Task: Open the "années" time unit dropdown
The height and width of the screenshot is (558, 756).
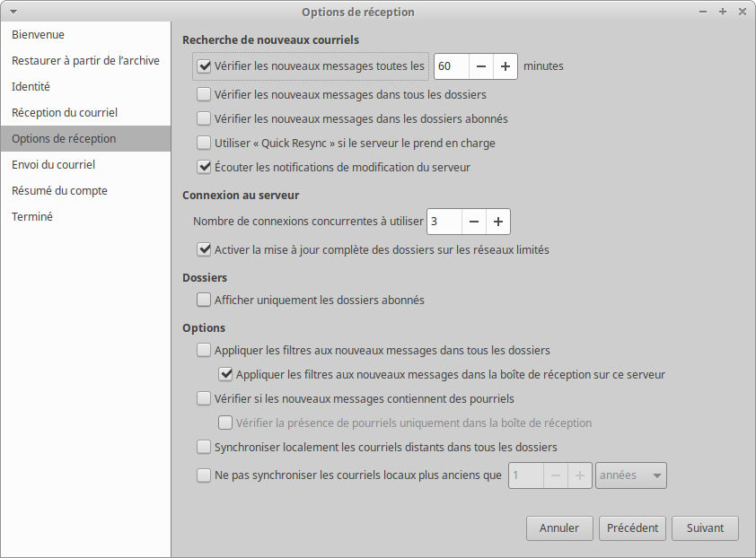Action: [x=630, y=475]
